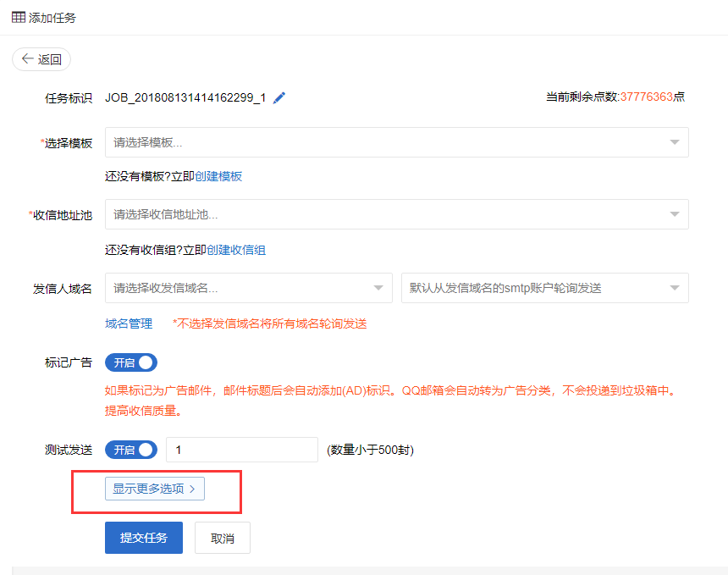Open the 域名管理 link
Screen dimensions: 728x575
pyautogui.click(x=129, y=323)
